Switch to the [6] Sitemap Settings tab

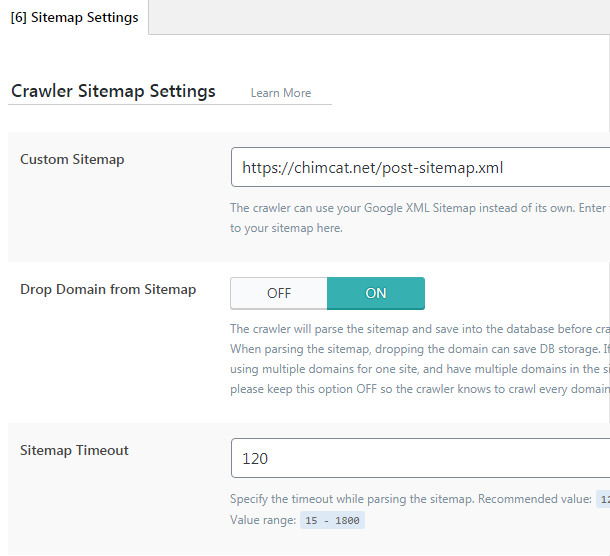click(74, 18)
